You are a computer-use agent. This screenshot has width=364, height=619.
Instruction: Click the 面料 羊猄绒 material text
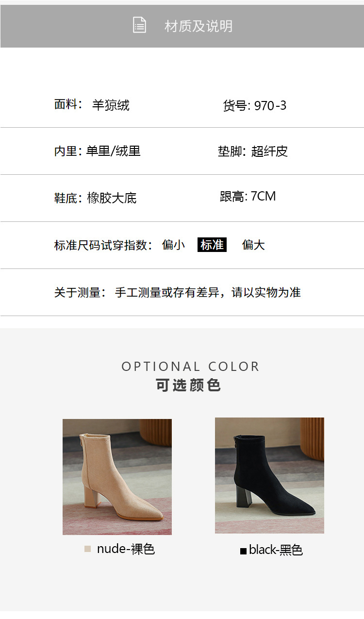92,105
